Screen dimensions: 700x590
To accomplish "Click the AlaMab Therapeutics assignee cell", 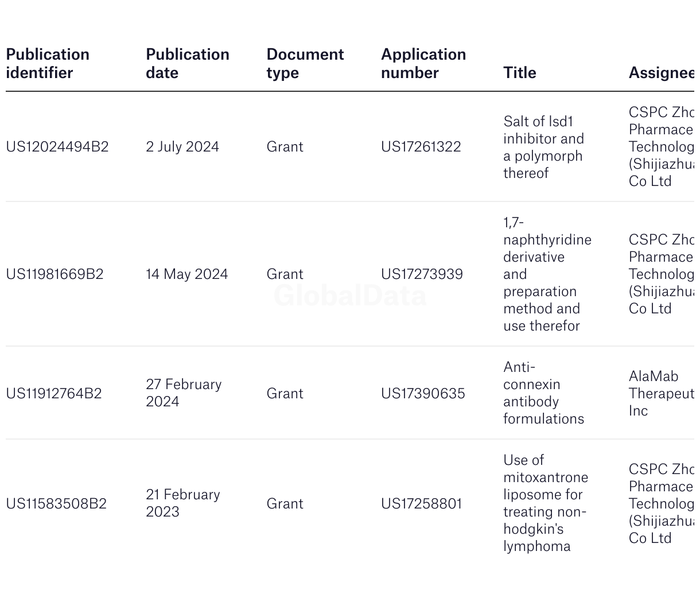I will (x=662, y=394).
